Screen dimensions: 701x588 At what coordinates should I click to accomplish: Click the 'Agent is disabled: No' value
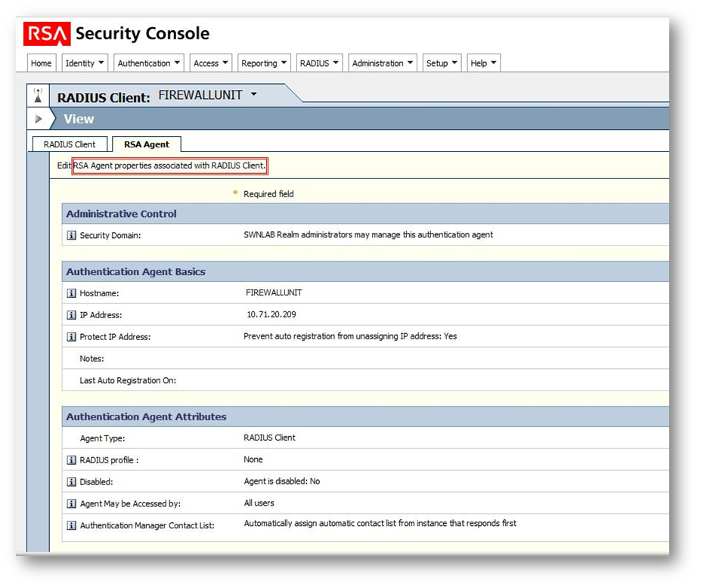point(281,481)
